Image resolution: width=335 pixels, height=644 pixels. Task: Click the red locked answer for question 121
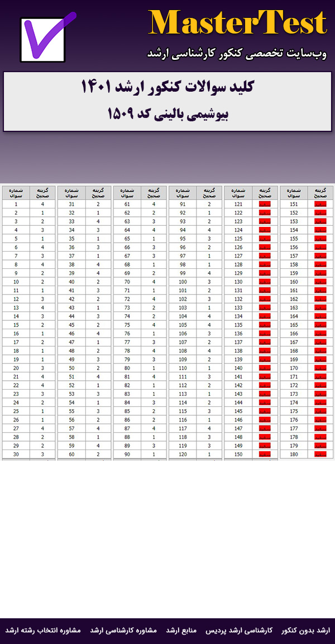click(x=265, y=205)
